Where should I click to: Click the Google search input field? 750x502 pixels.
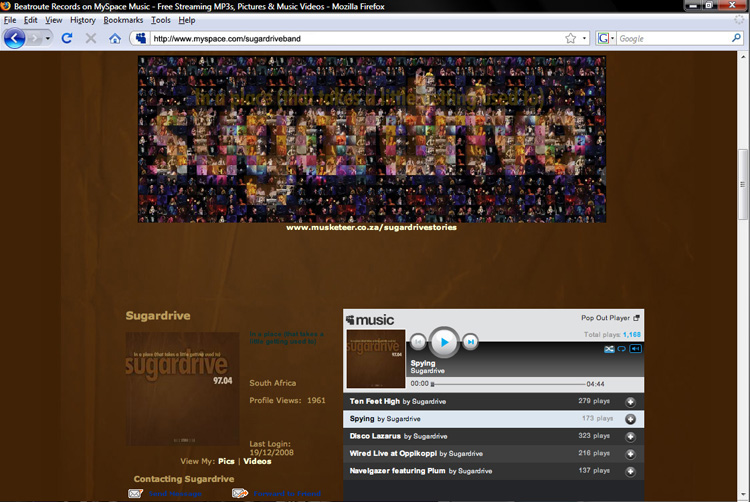tap(673, 38)
